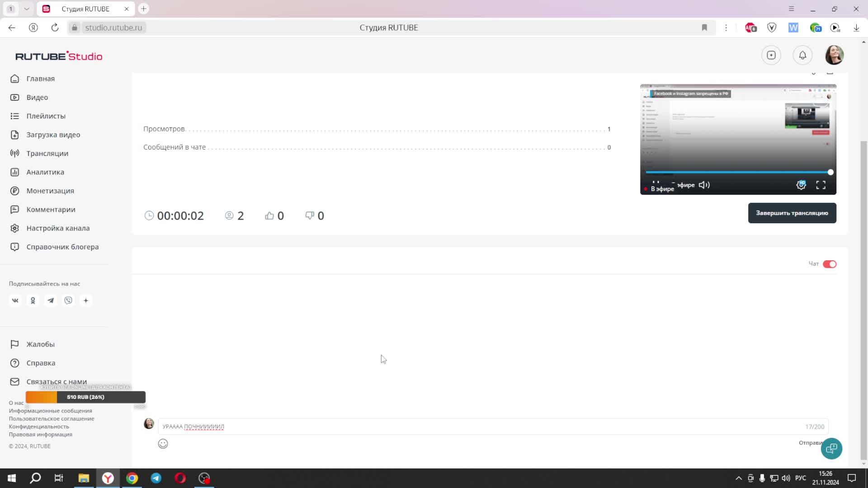The height and width of the screenshot is (488, 868).
Task: Select Загрузка видео in sidebar
Action: point(53,135)
